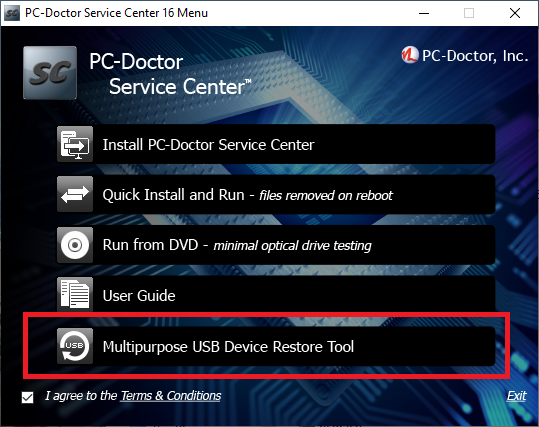
Task: Click the Install PC-Doctor Service Center icon
Action: click(75, 144)
